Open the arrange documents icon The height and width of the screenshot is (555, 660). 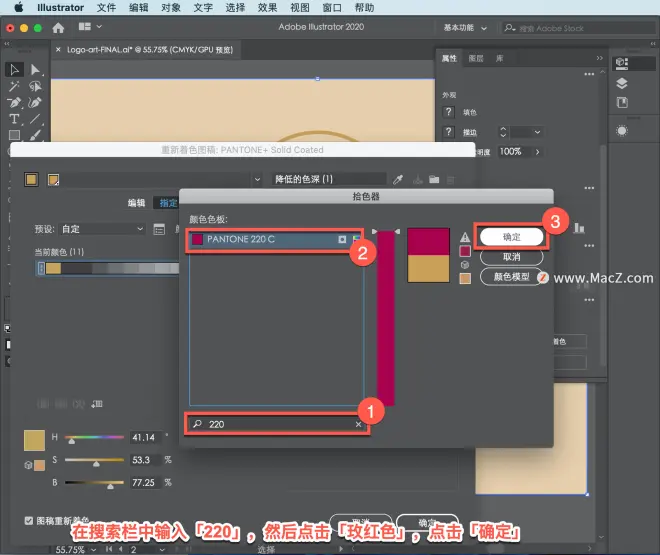pyautogui.click(x=85, y=27)
